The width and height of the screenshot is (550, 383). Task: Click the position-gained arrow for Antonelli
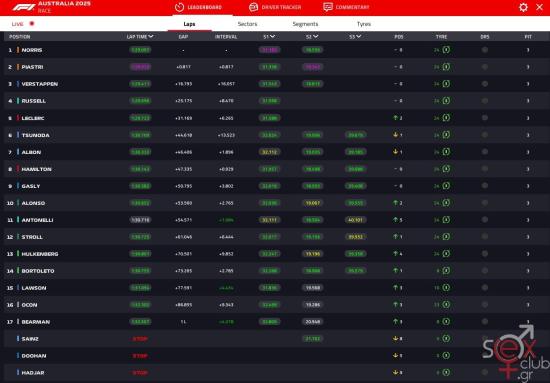tap(396, 220)
